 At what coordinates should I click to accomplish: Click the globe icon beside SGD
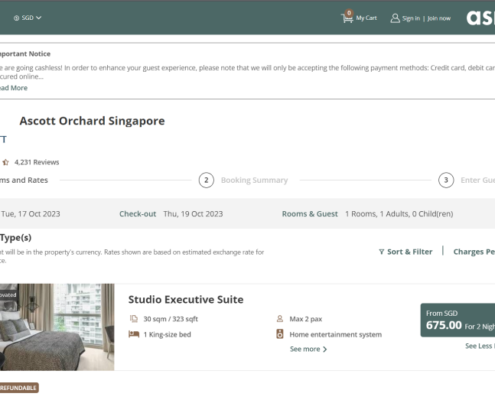[16, 18]
